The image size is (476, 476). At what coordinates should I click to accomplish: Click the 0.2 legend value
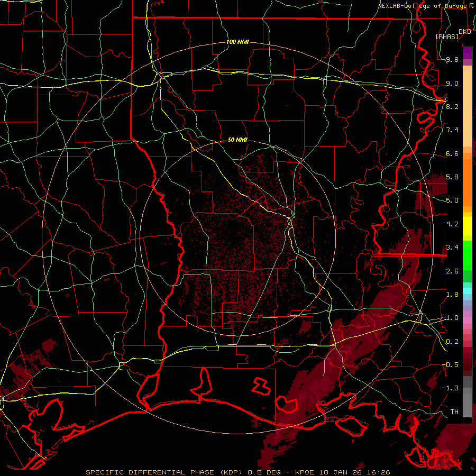point(452,342)
